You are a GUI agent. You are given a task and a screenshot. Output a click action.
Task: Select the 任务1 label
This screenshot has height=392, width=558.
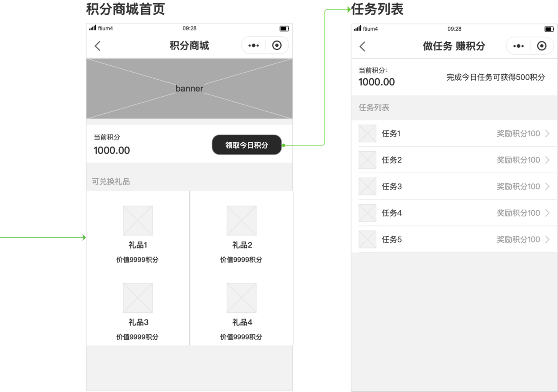click(x=391, y=134)
